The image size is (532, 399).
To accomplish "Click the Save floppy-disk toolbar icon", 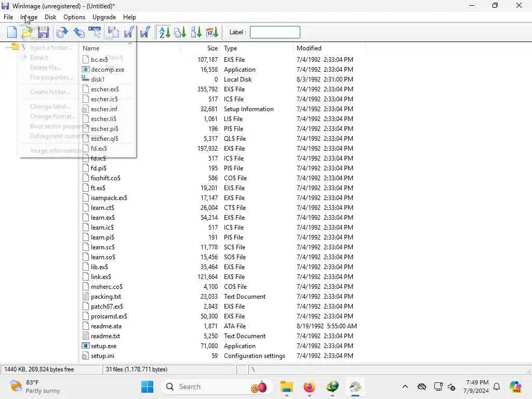I will pos(43,32).
